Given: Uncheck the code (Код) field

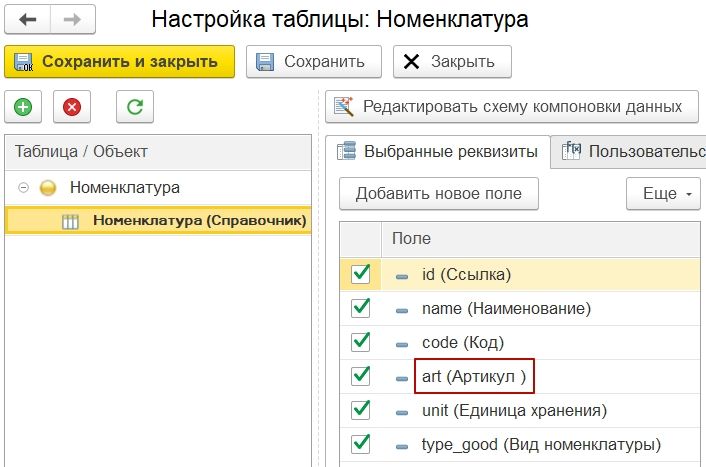Looking at the screenshot, I should coord(361,342).
